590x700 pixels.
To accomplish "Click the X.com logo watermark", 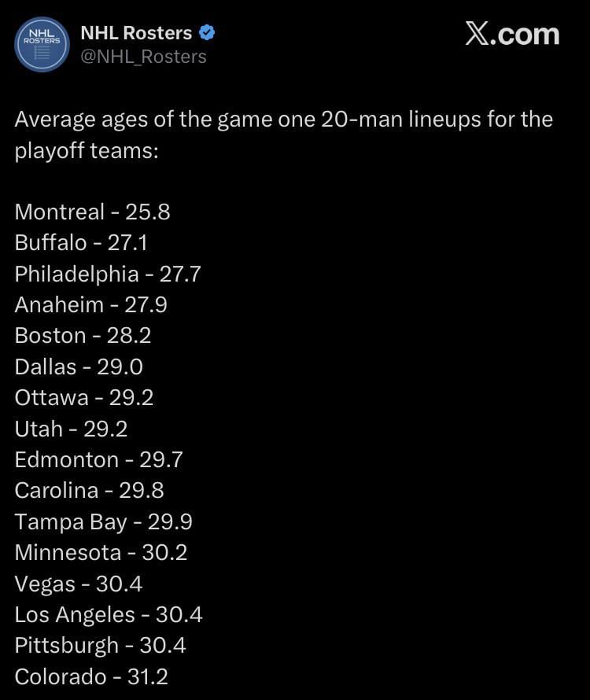I will click(x=512, y=34).
